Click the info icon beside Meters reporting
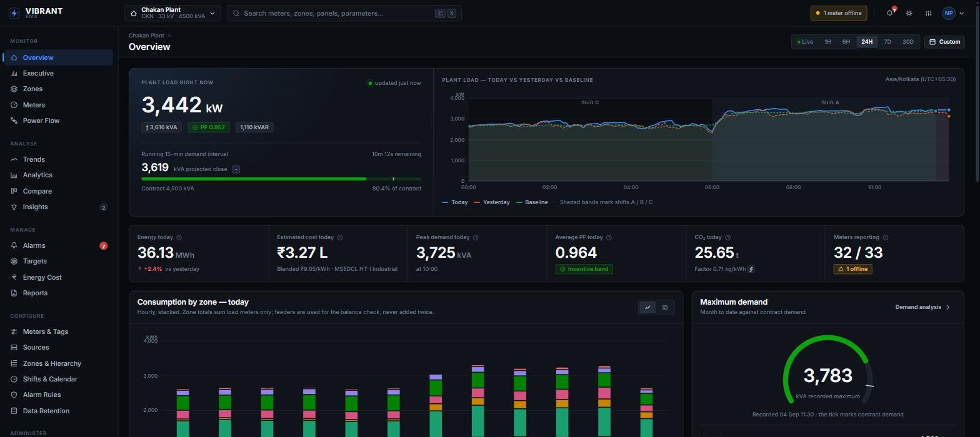The image size is (980, 437). [886, 237]
